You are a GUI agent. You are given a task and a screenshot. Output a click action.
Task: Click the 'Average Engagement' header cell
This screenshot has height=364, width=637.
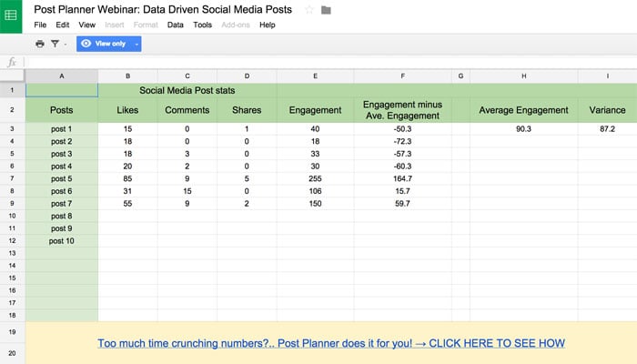524,110
